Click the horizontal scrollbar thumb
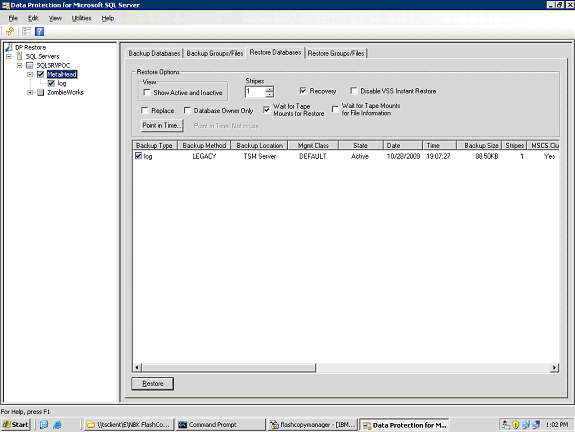575x432 pixels. coord(229,367)
